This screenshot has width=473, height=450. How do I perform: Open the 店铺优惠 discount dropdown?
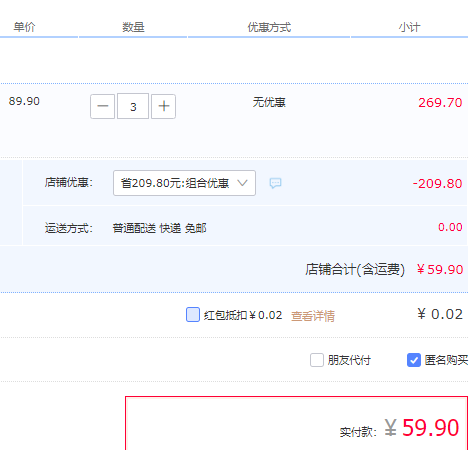(184, 183)
